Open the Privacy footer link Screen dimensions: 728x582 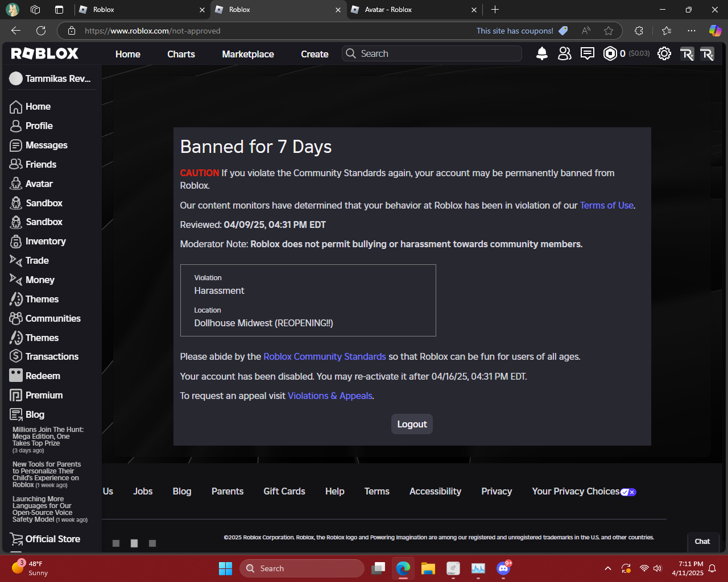tap(497, 492)
